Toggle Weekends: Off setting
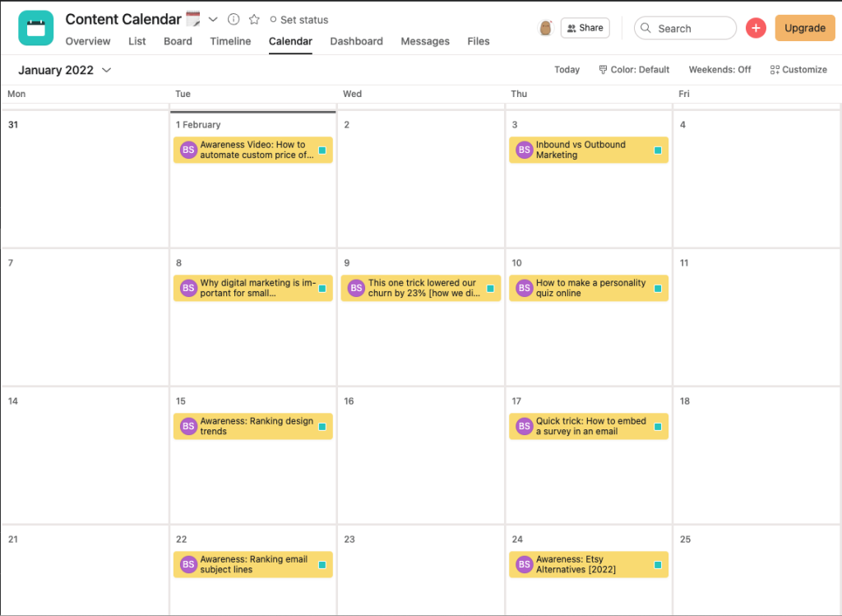The height and width of the screenshot is (616, 842). [719, 70]
